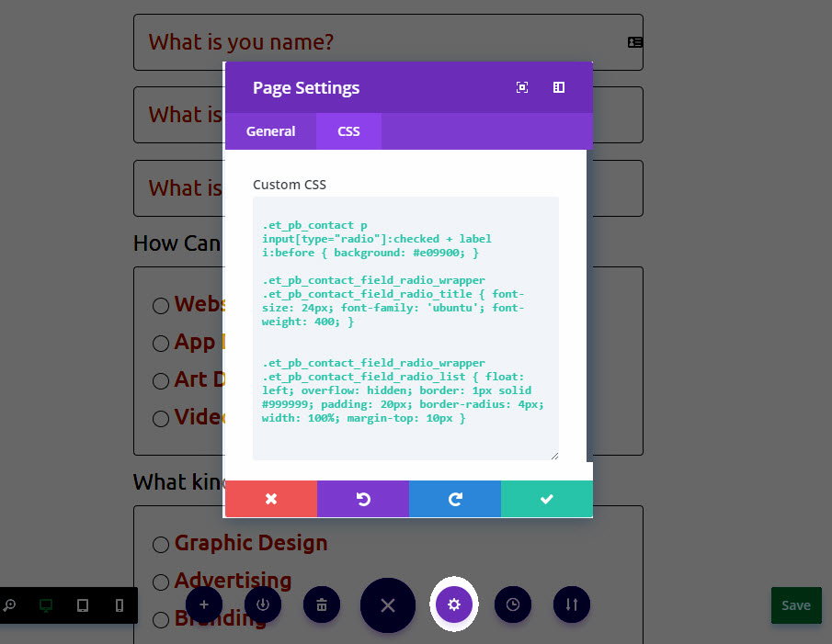Click the Page Settings title bar
This screenshot has width=832, height=644.
click(408, 87)
